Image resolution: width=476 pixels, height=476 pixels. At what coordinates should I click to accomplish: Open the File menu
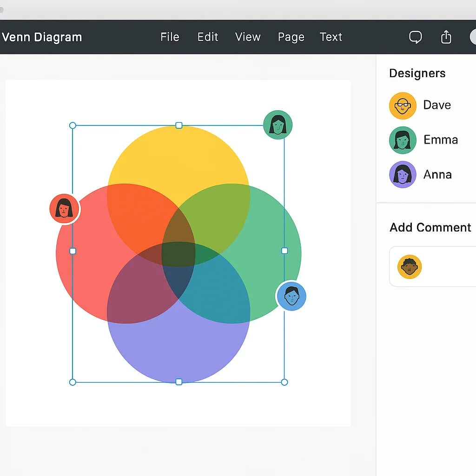coord(170,37)
